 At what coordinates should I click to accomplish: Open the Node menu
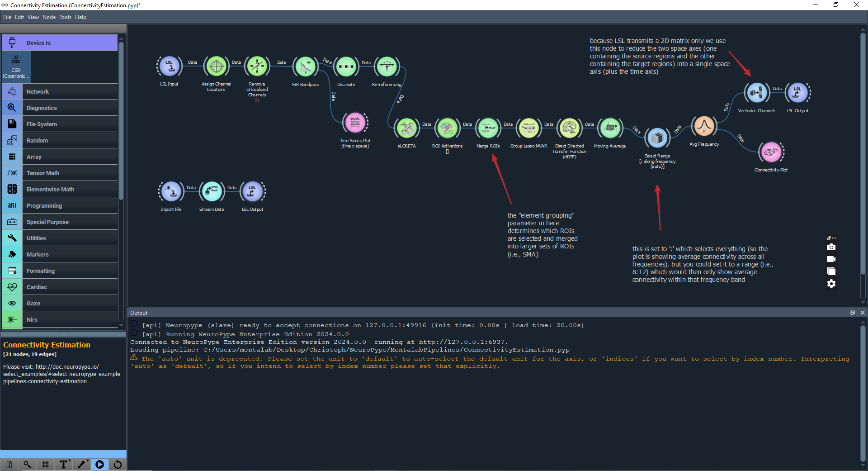[49, 17]
